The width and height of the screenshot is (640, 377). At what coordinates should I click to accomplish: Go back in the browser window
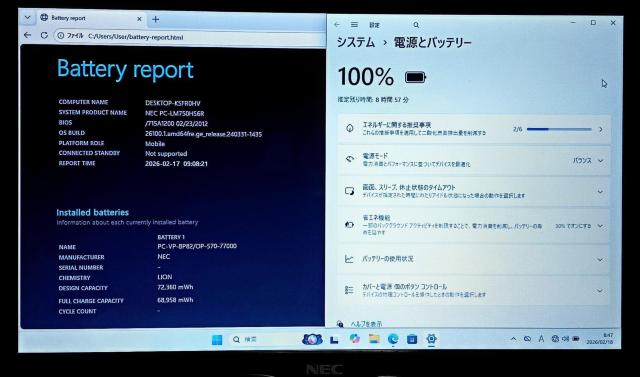click(27, 35)
